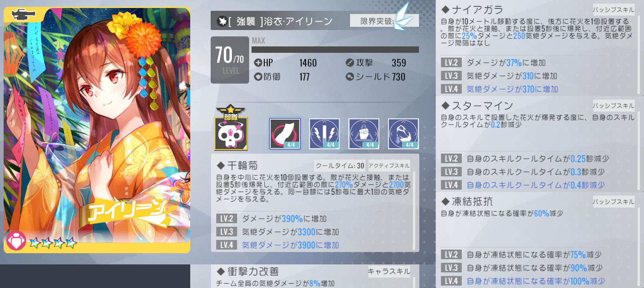
Task: Select the lightning passive skill icon
Action: pyautogui.click(x=324, y=134)
